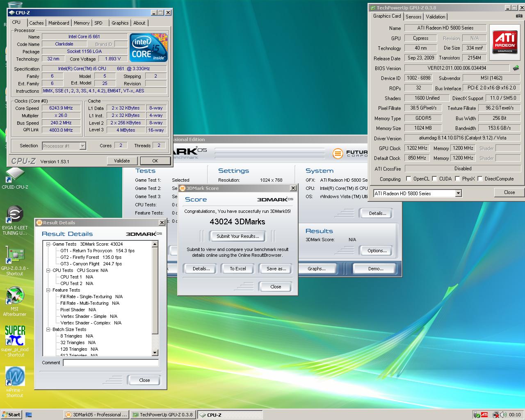Open the About tab in CPU-Z
This screenshot has height=420, width=525.
coord(139,23)
